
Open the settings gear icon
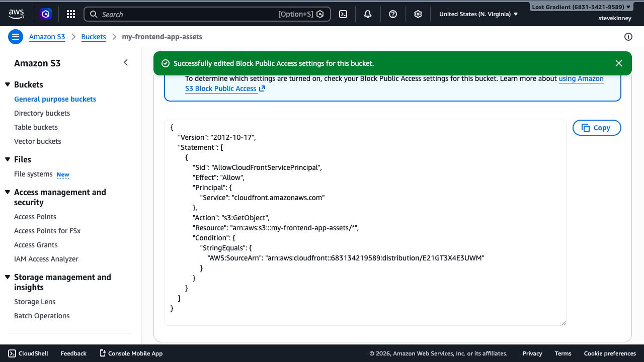pos(418,14)
